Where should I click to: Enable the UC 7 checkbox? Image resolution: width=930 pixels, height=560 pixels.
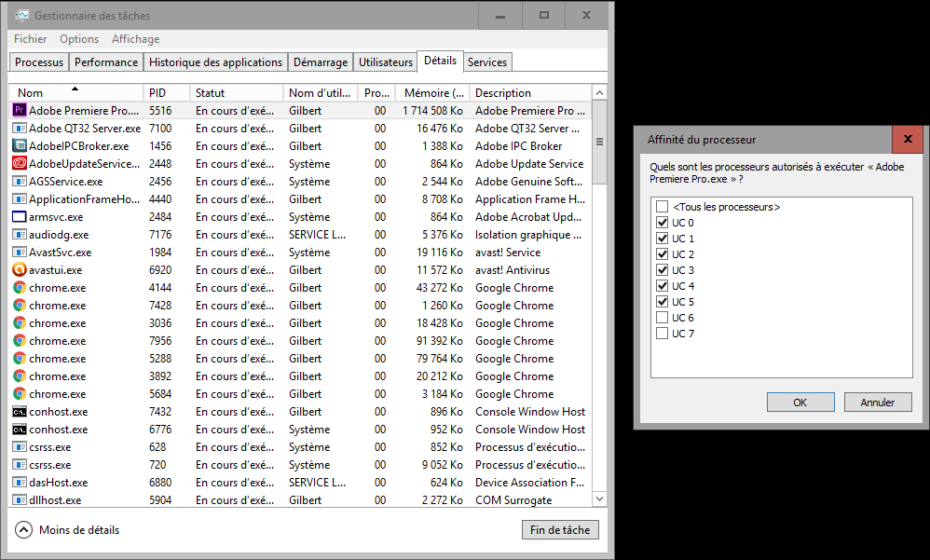pyautogui.click(x=662, y=334)
